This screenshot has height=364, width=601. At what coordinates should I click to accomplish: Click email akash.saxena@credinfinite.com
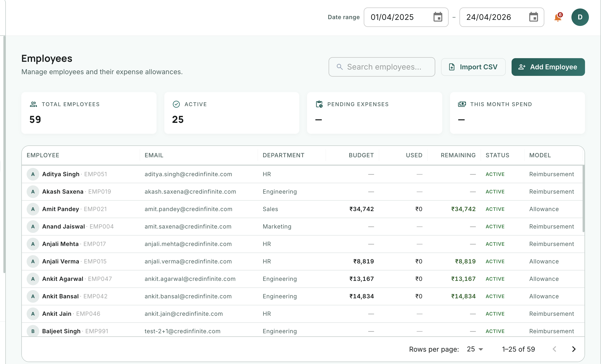click(190, 191)
